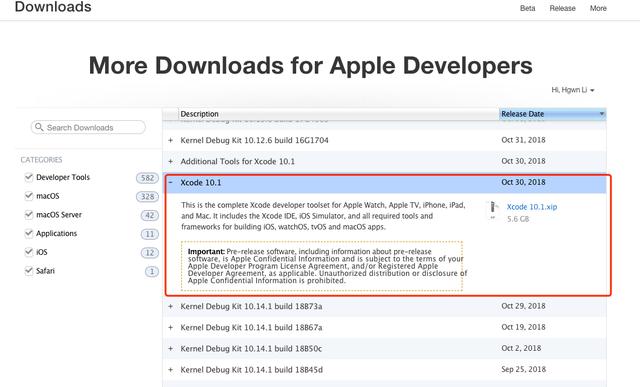The image size is (640, 387).
Task: Click the CATEGORIES sidebar heading
Action: (41, 160)
